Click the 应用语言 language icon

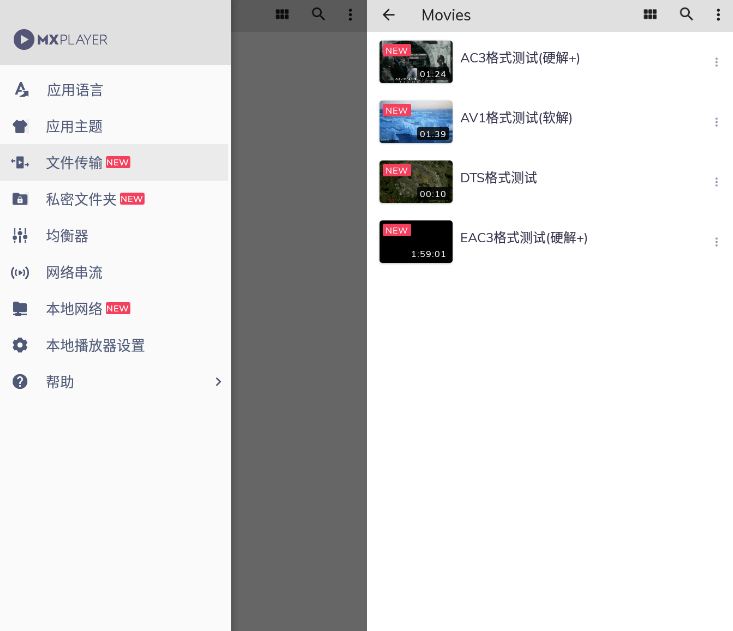coord(20,90)
